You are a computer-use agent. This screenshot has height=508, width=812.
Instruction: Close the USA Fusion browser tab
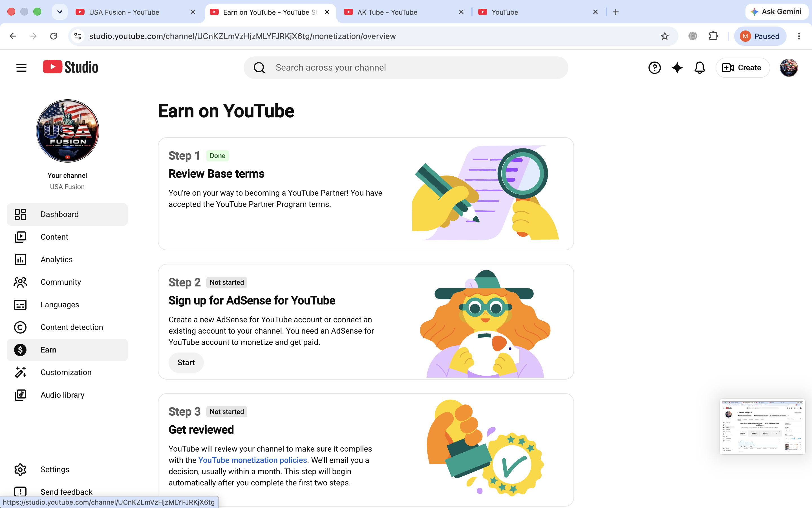click(193, 12)
